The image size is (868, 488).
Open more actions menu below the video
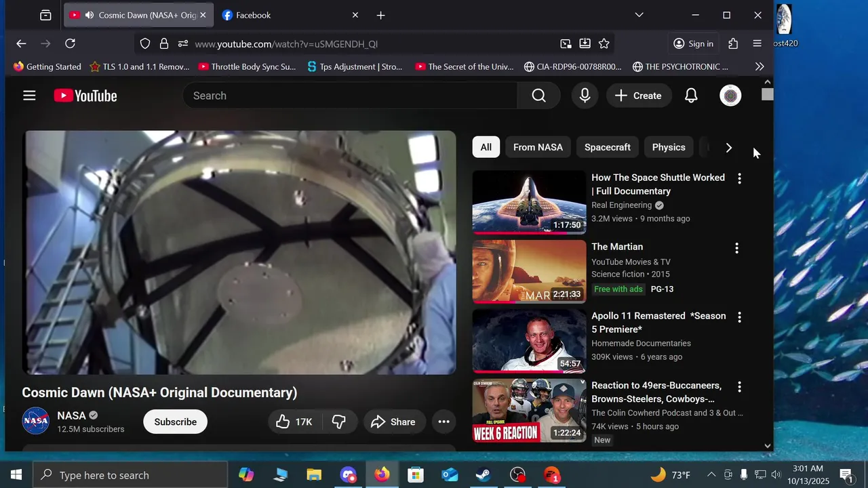(443, 422)
